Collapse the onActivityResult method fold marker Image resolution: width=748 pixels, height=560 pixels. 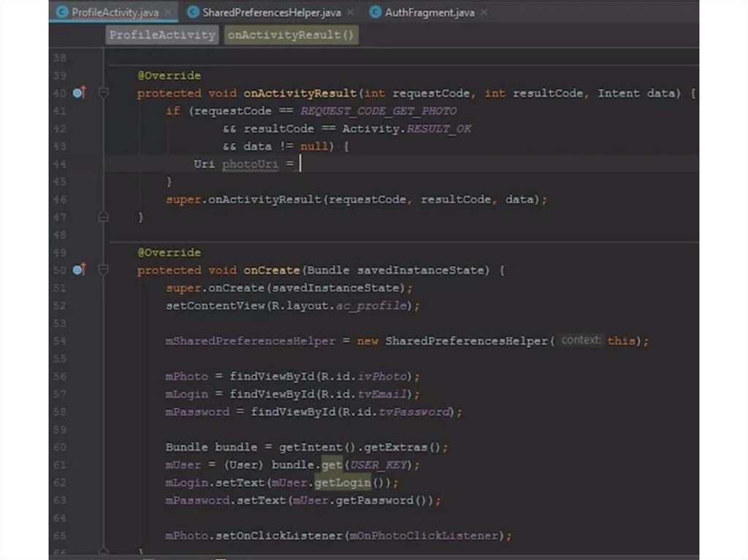(x=103, y=93)
